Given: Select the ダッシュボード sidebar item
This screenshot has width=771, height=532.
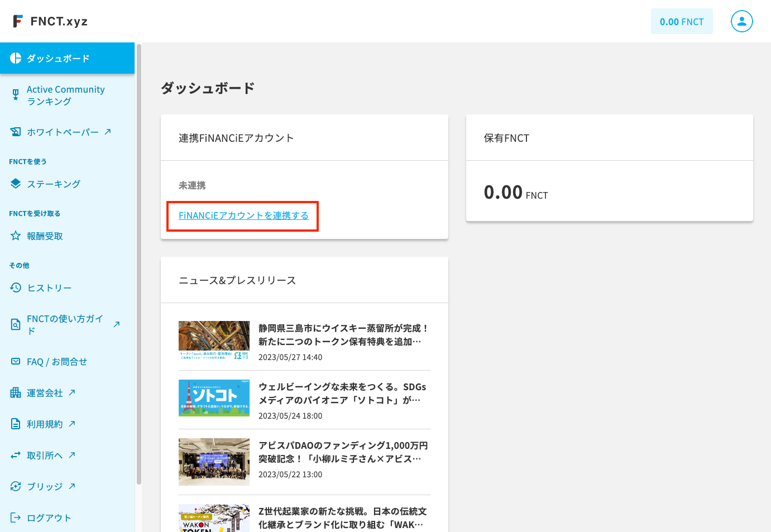Looking at the screenshot, I should click(x=67, y=58).
